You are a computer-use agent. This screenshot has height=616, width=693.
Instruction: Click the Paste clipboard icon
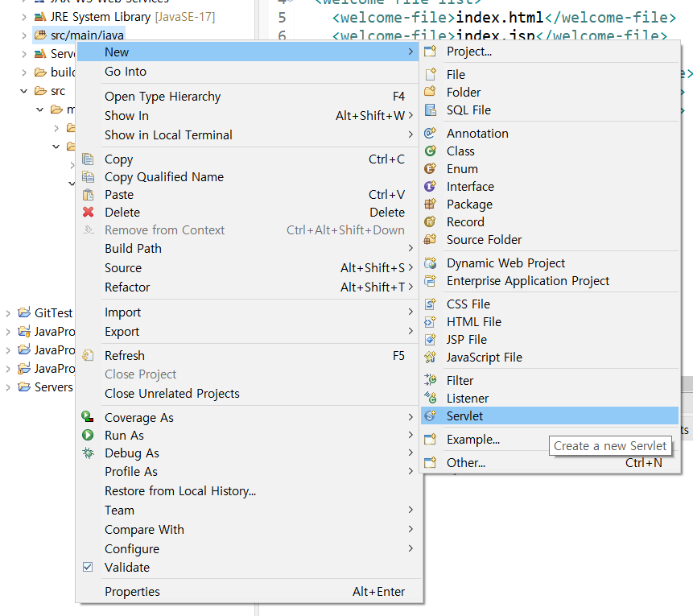[89, 194]
